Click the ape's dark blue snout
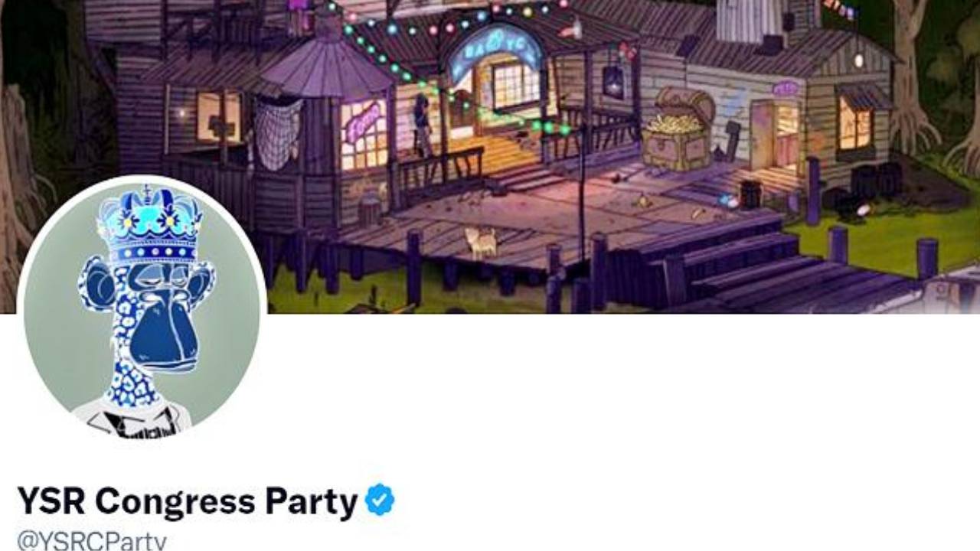Viewport: 980px width, 551px height. tap(164, 331)
